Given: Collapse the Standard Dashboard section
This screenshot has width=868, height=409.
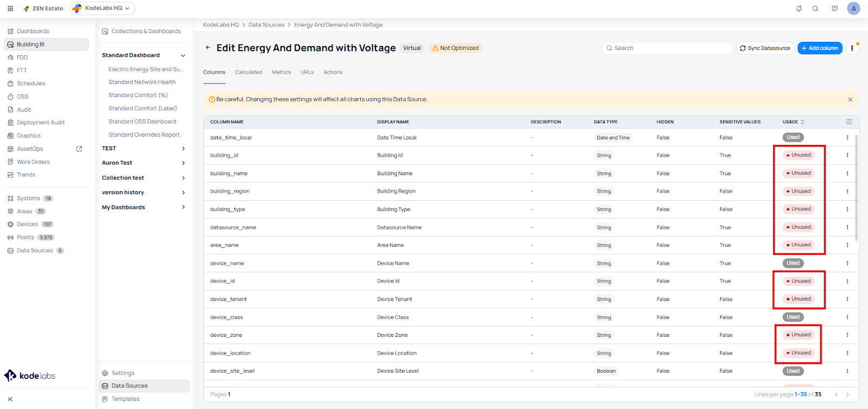Looking at the screenshot, I should [183, 55].
